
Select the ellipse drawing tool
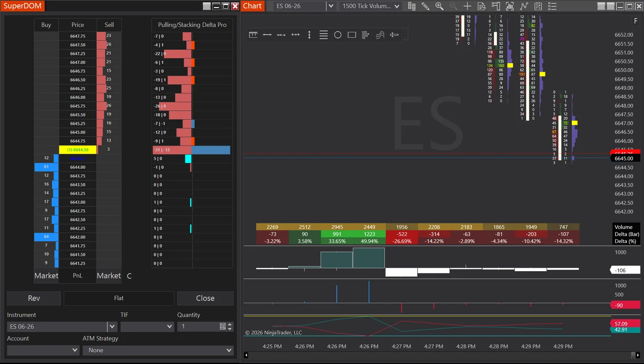pos(338,35)
